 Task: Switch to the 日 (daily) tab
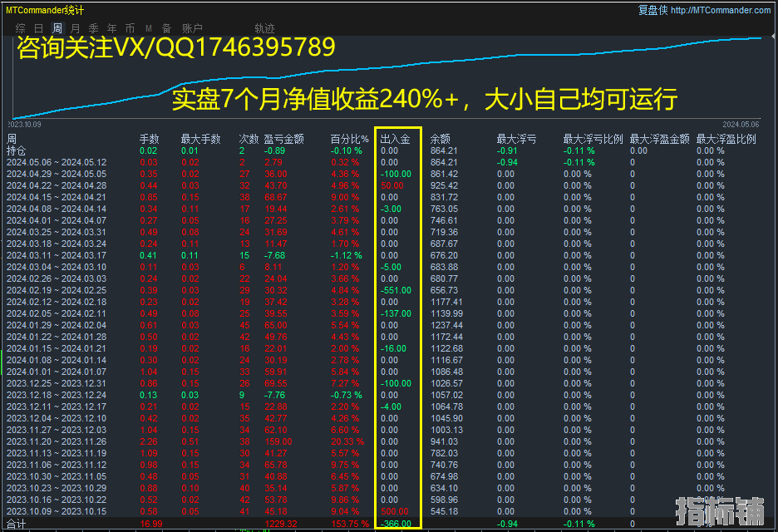click(39, 28)
